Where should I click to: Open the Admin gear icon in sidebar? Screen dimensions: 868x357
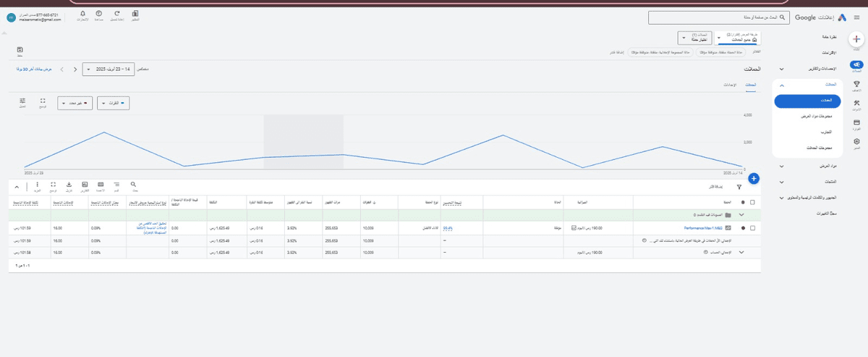[856, 142]
